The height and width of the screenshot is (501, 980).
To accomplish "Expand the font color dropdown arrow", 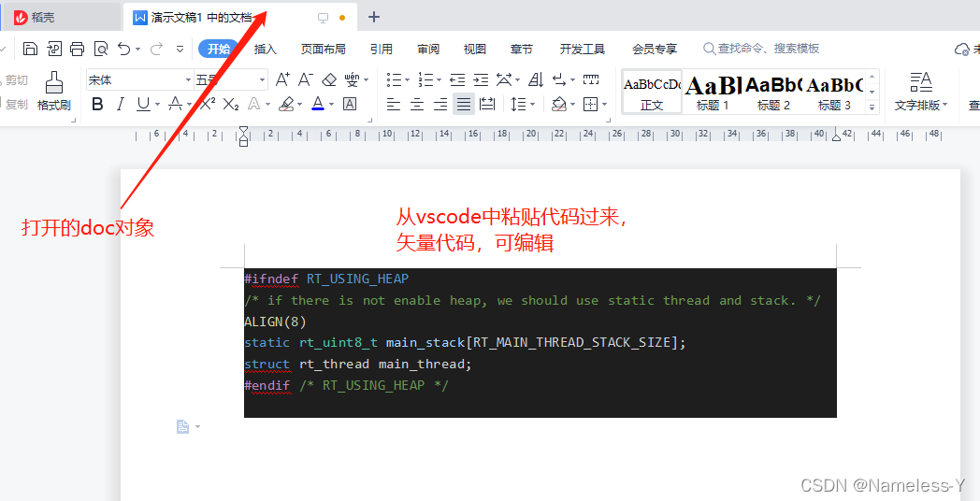I will tap(331, 105).
